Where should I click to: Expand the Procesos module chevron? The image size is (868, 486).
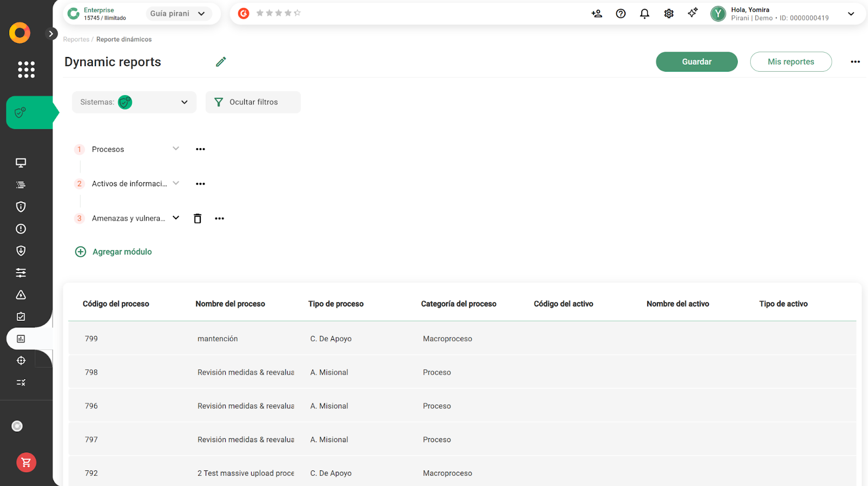[176, 149]
